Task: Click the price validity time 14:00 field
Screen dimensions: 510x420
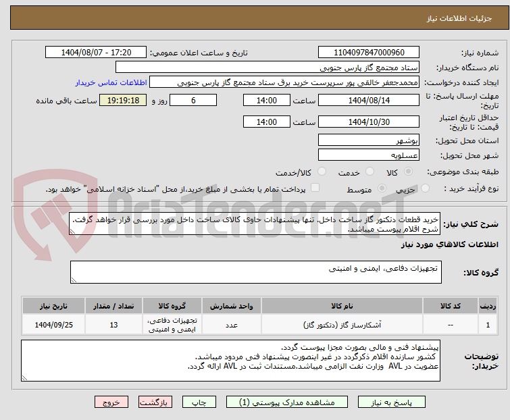Action: (x=266, y=122)
